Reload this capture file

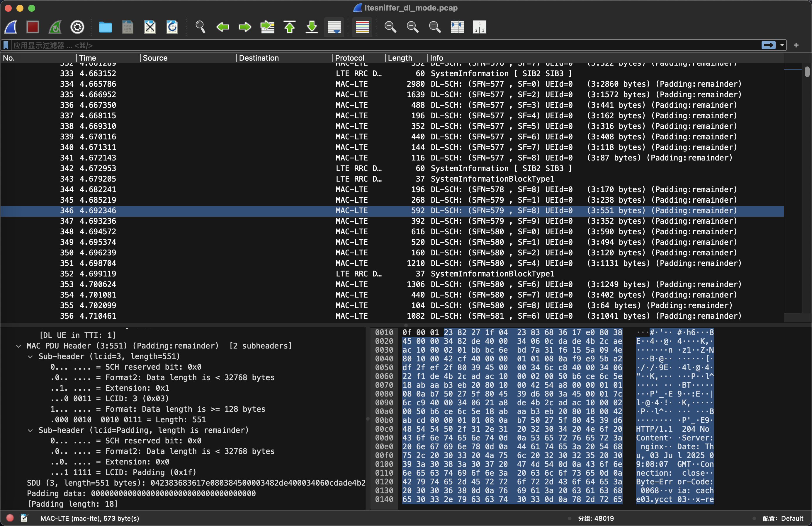coord(172,27)
